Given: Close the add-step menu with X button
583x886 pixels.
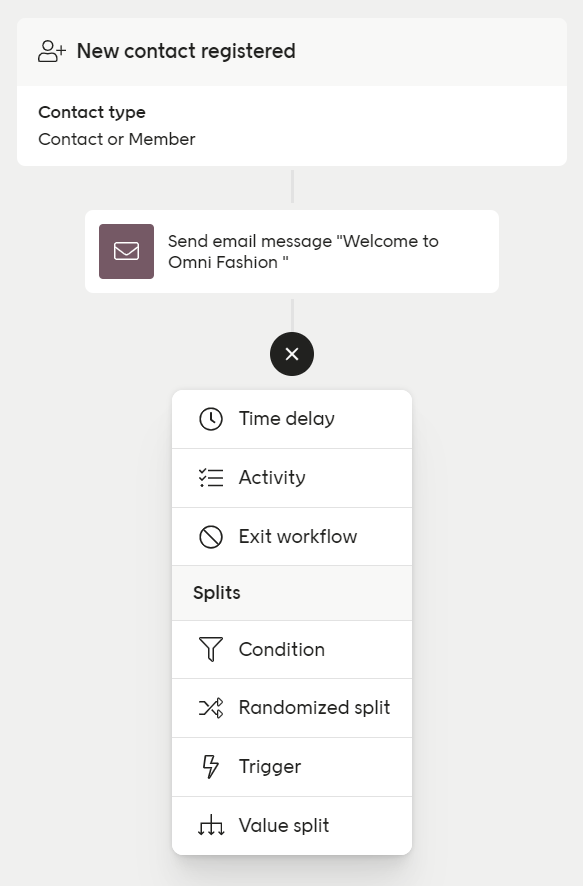Looking at the screenshot, I should pyautogui.click(x=292, y=354).
